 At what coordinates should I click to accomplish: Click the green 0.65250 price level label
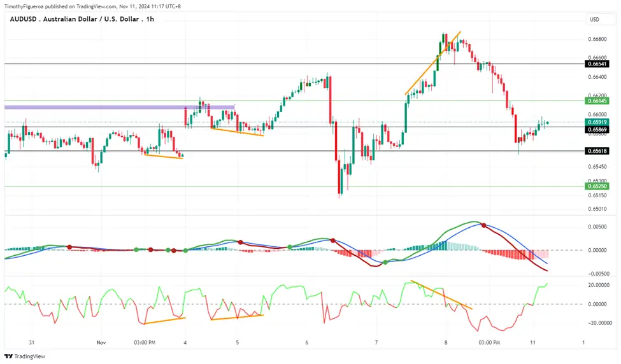coord(597,186)
